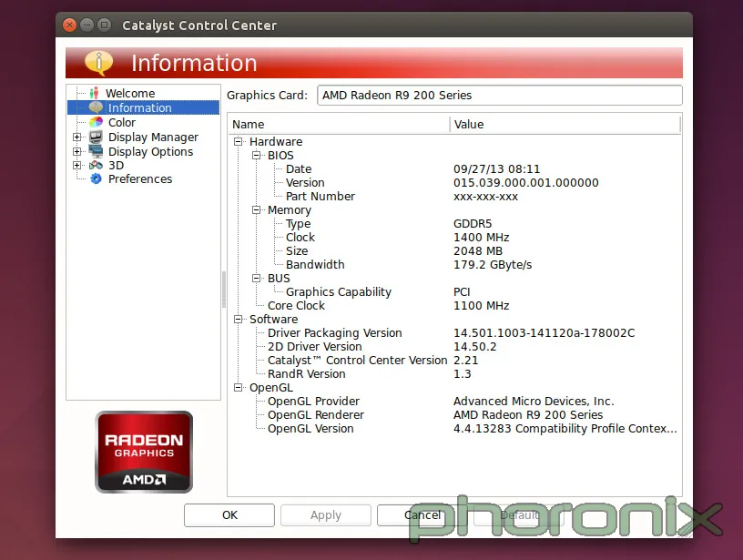Expand the Display Options tree node
The height and width of the screenshot is (560, 743).
(77, 152)
